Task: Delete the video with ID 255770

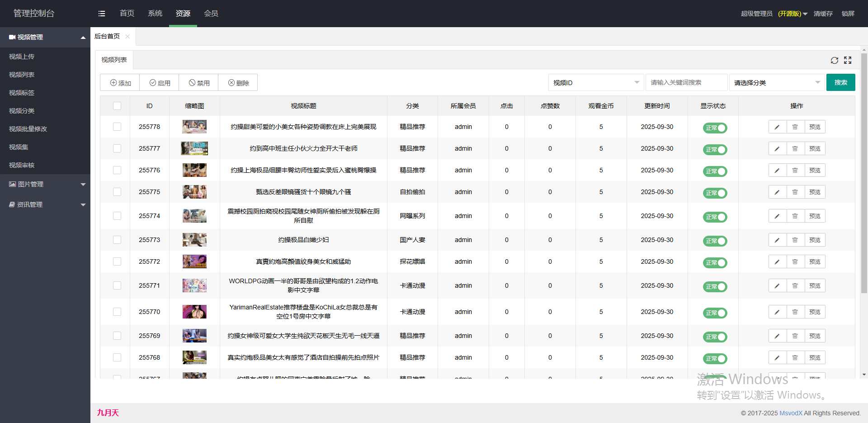Action: tap(795, 312)
